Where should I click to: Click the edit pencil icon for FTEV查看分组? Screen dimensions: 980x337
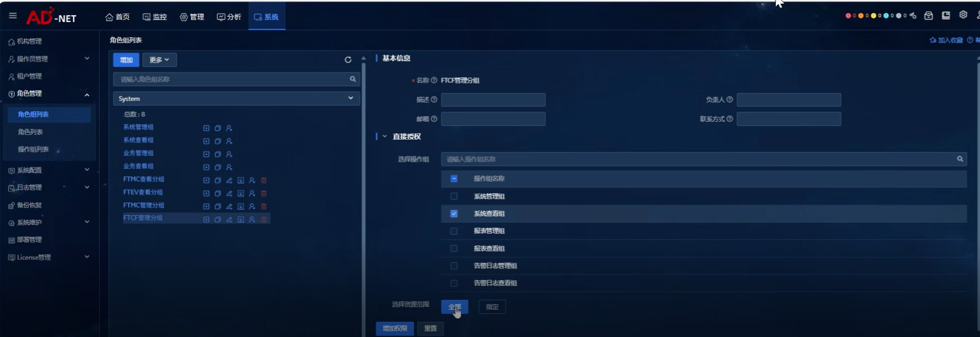point(229,193)
